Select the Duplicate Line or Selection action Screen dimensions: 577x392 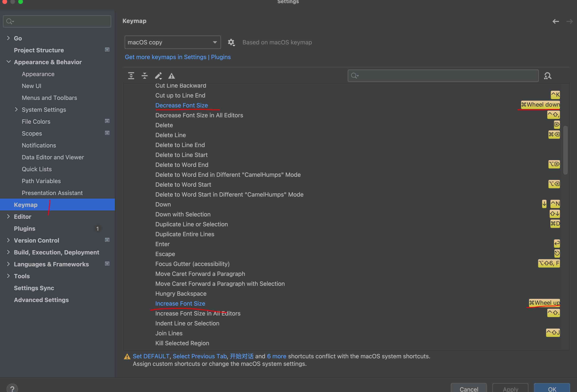tap(191, 224)
